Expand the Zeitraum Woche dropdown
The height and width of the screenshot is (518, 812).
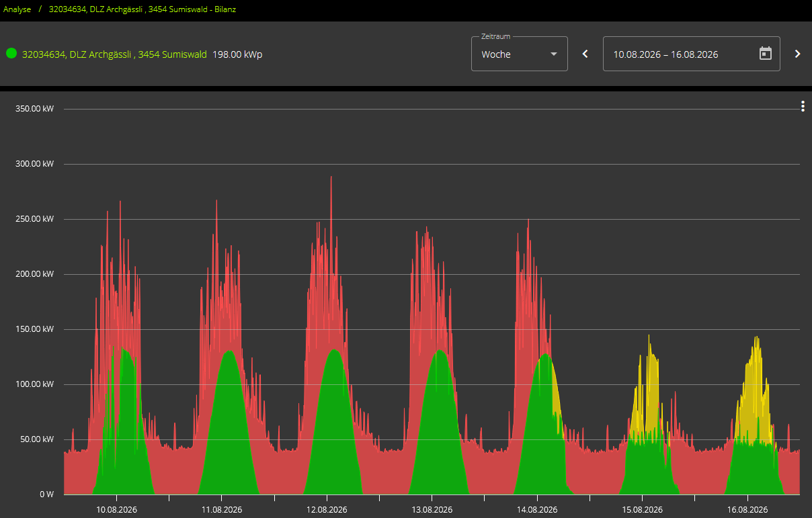(520, 54)
